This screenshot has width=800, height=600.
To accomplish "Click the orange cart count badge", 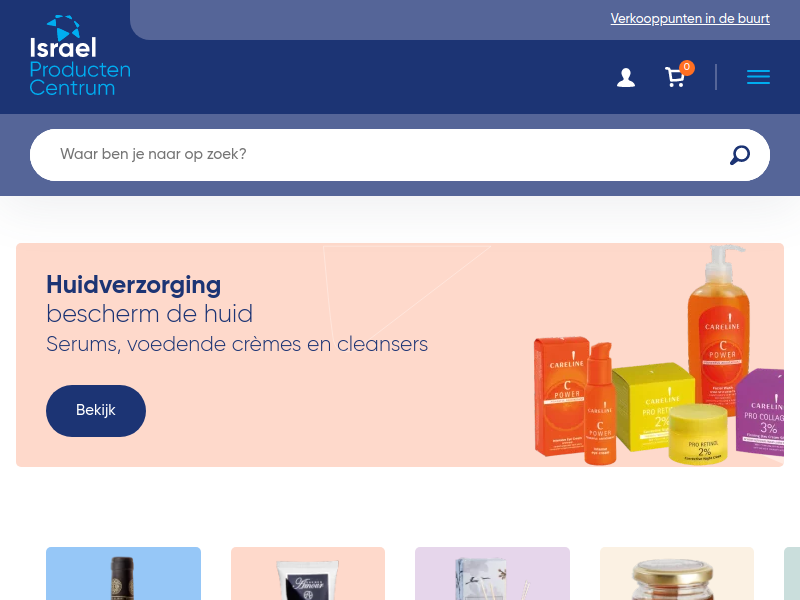I will coord(687,67).
